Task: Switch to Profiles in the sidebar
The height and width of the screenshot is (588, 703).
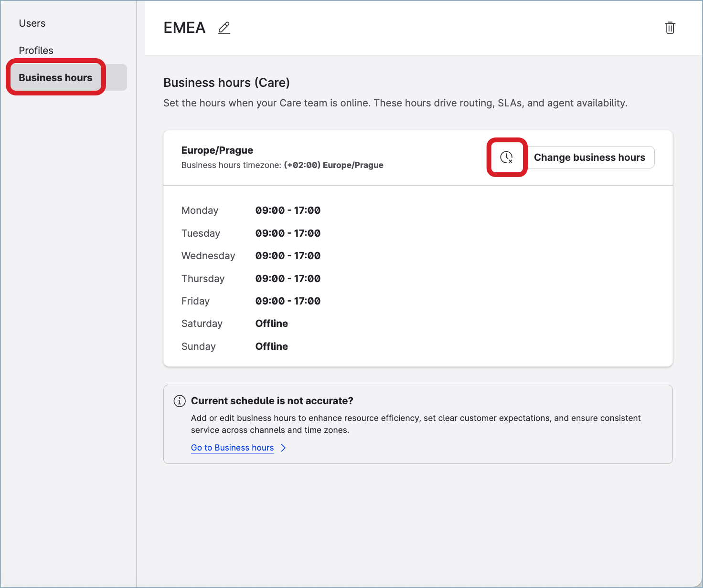Action: pyautogui.click(x=36, y=51)
